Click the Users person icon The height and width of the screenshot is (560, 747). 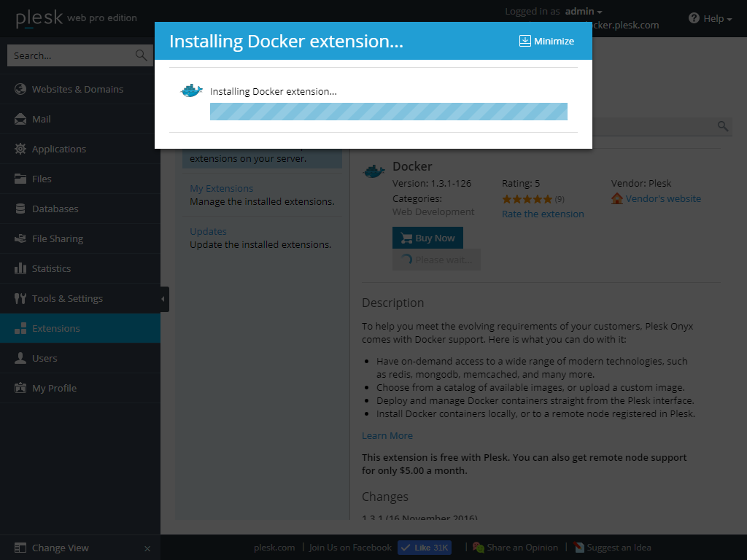pyautogui.click(x=20, y=358)
